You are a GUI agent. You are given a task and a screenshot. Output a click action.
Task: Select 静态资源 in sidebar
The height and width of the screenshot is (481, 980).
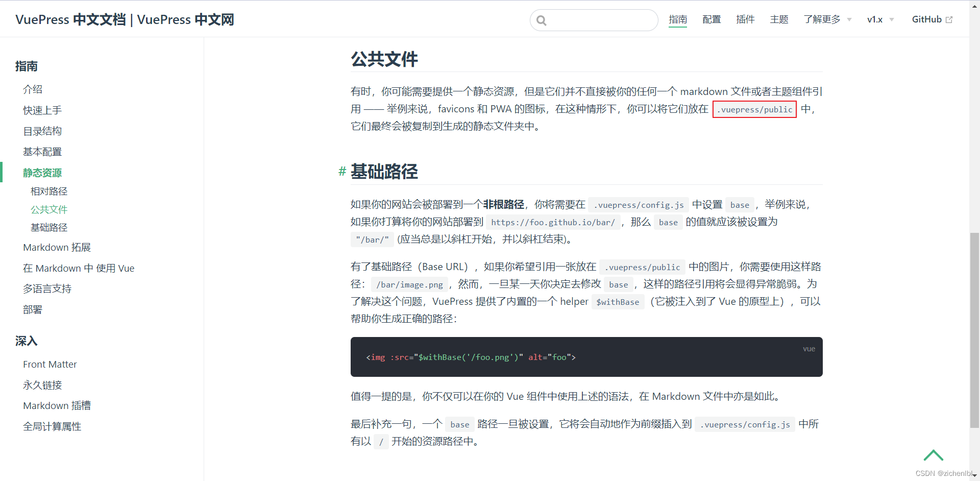(42, 173)
